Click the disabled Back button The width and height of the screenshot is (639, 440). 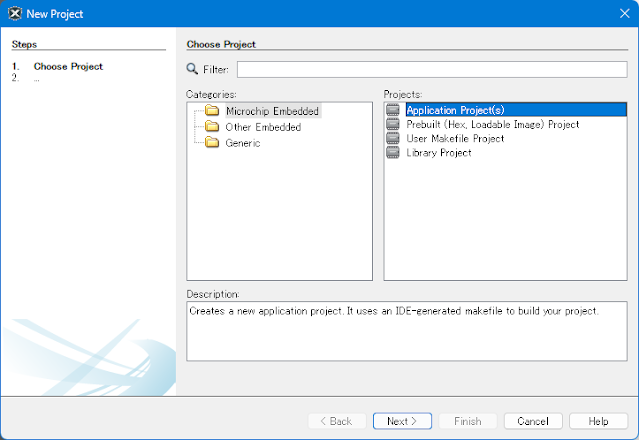pos(337,421)
